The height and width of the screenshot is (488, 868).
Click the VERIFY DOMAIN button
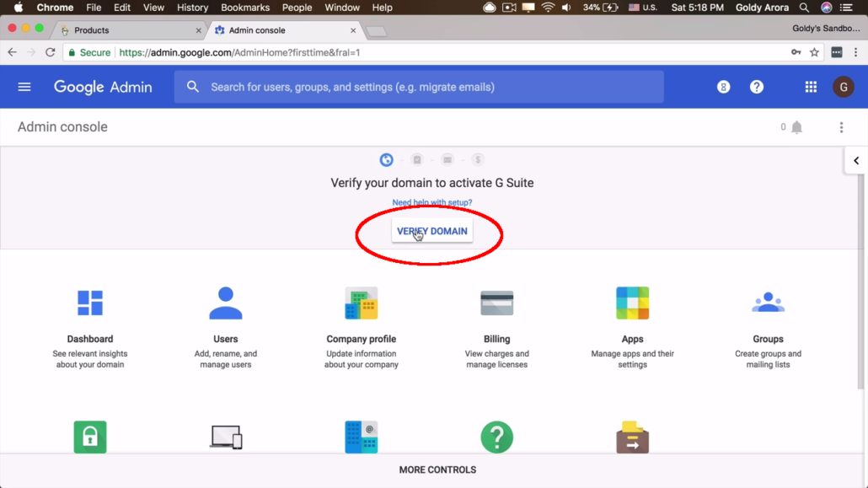click(x=431, y=231)
